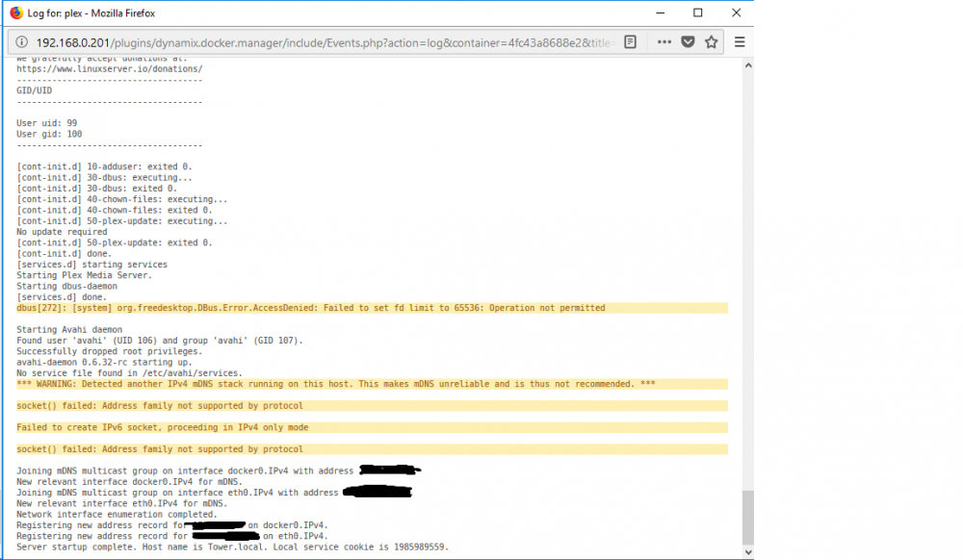Click 'Joining mDNS multicast group' eth0 line

click(215, 494)
